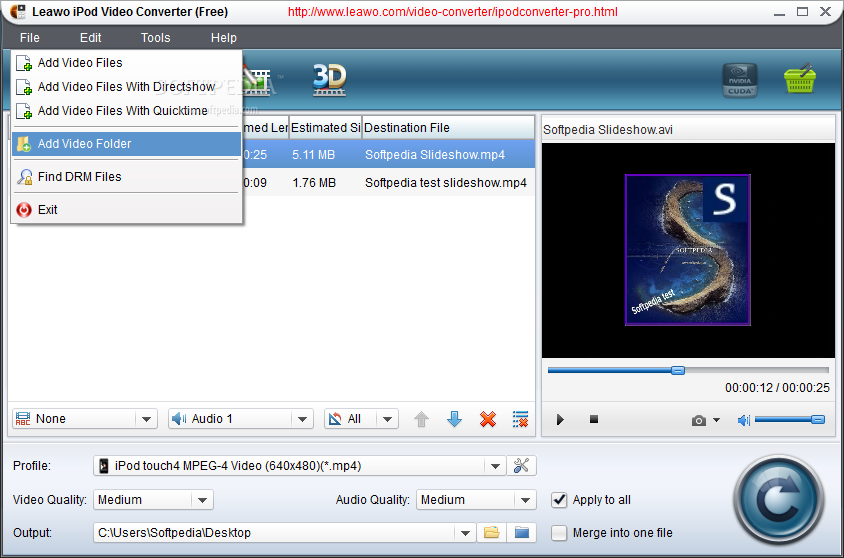Open the Edit menu

point(90,38)
